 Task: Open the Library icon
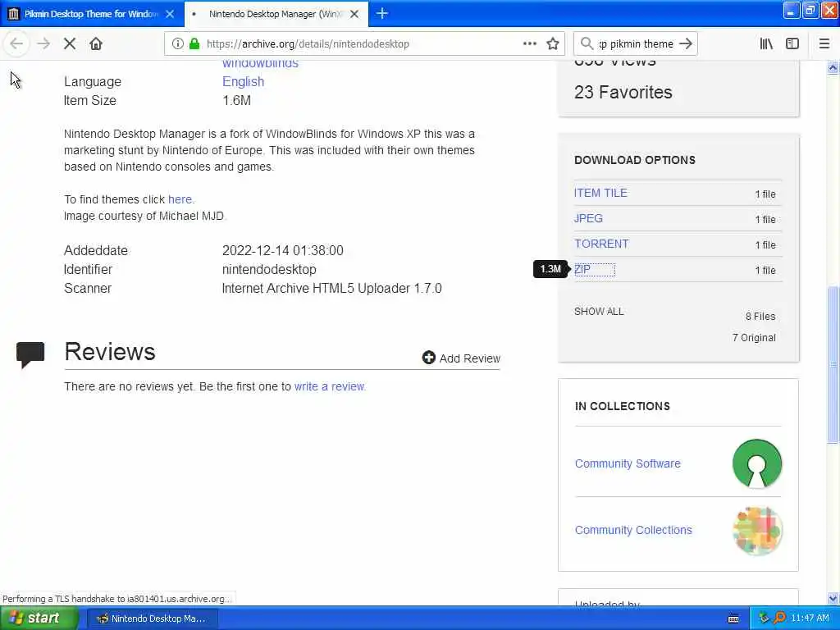(766, 44)
